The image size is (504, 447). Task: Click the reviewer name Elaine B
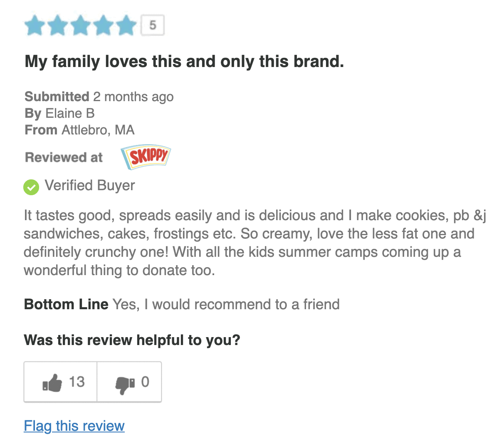pyautogui.click(x=70, y=113)
